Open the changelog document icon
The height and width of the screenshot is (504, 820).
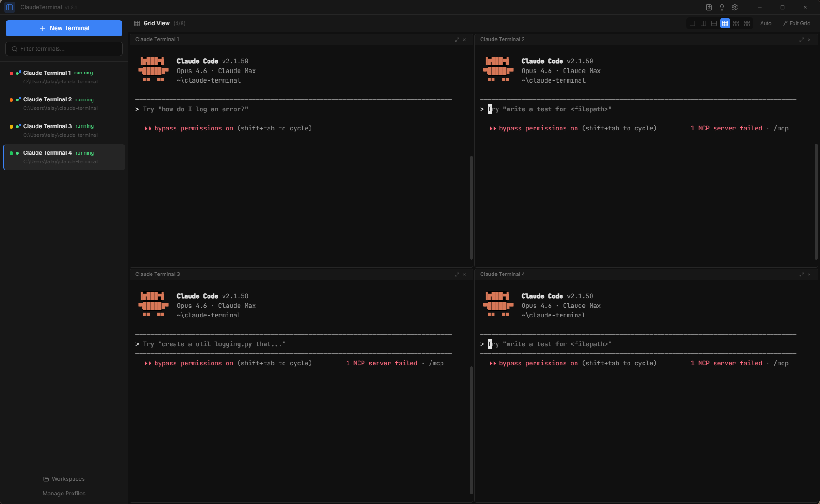click(x=709, y=7)
